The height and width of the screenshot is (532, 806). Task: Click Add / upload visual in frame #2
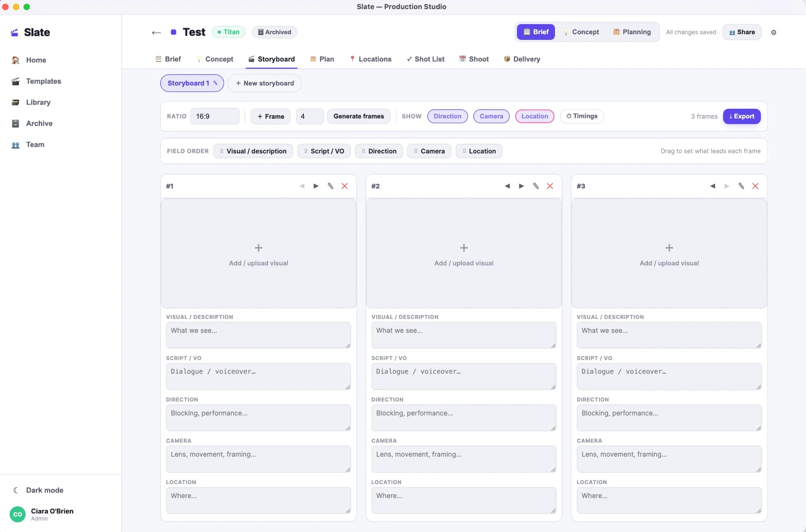coord(463,254)
